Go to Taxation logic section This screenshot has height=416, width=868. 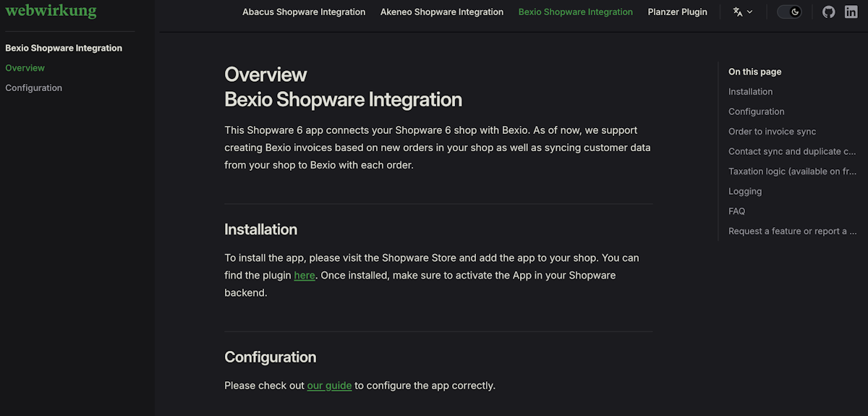click(x=792, y=171)
